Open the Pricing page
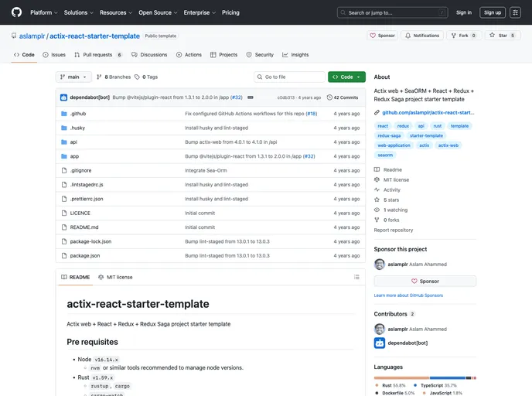Viewport: 532px width, 396px height. (230, 12)
